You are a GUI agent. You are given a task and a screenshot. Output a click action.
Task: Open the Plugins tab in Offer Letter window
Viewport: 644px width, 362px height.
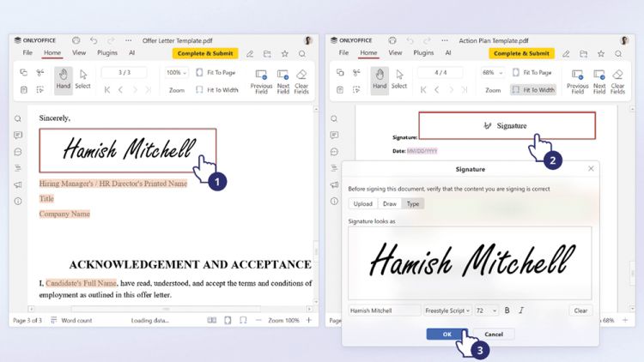coord(107,53)
